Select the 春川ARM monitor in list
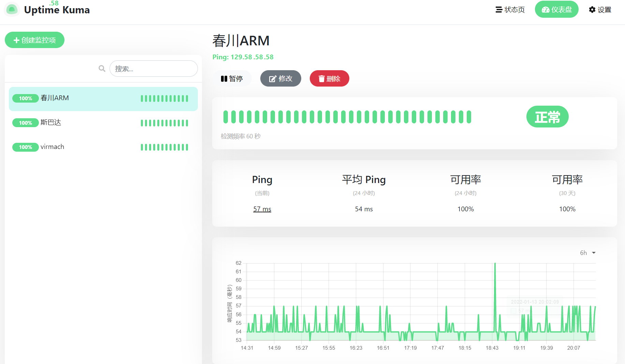Image resolution: width=625 pixels, height=364 pixels. coord(103,98)
